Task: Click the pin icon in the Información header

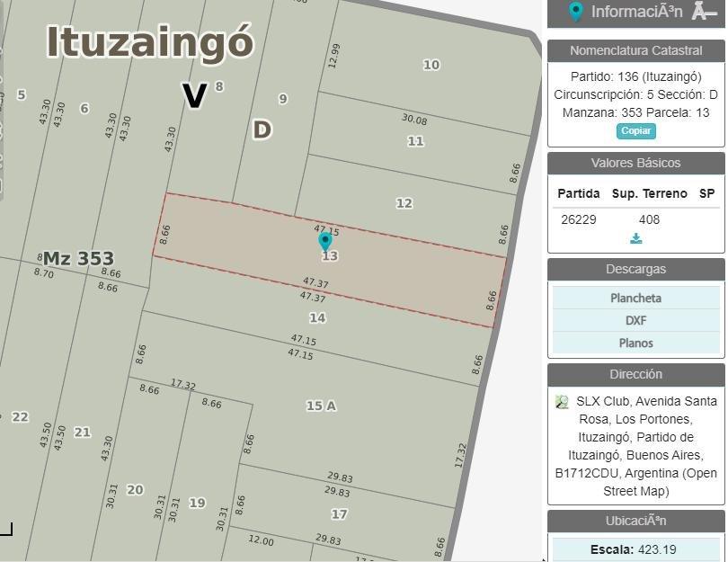Action: [576, 12]
